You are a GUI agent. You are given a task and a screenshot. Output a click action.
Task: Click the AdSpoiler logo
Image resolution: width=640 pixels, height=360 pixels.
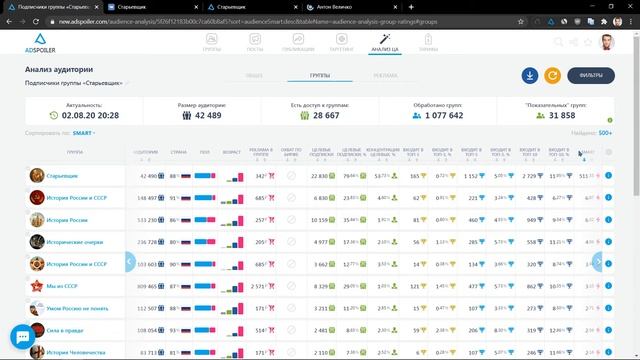click(x=40, y=43)
